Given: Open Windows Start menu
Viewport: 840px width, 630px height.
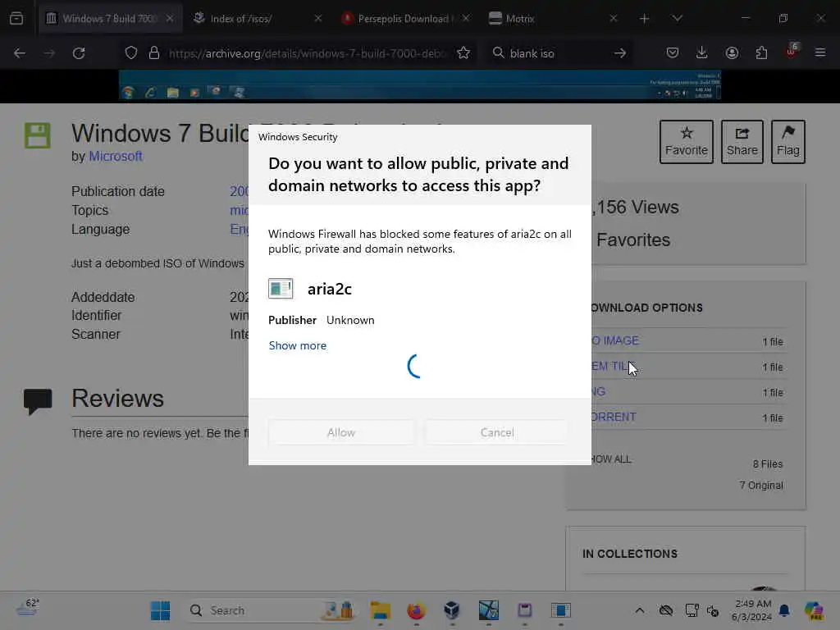Looking at the screenshot, I should pos(160,610).
